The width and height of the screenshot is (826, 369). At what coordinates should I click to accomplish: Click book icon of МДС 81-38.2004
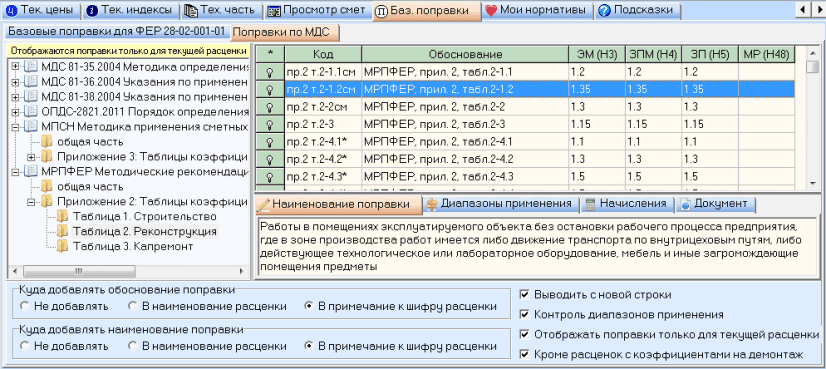(x=31, y=96)
